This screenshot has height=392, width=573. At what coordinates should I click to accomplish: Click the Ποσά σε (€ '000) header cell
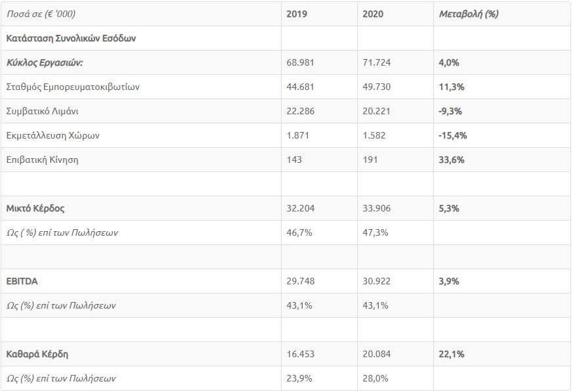click(x=41, y=14)
